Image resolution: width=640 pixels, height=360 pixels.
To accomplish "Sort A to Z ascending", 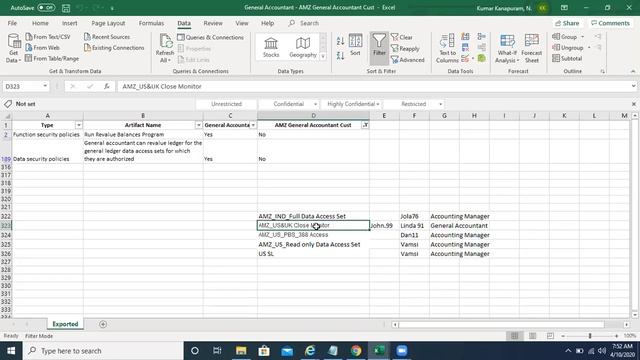I will (x=340, y=41).
